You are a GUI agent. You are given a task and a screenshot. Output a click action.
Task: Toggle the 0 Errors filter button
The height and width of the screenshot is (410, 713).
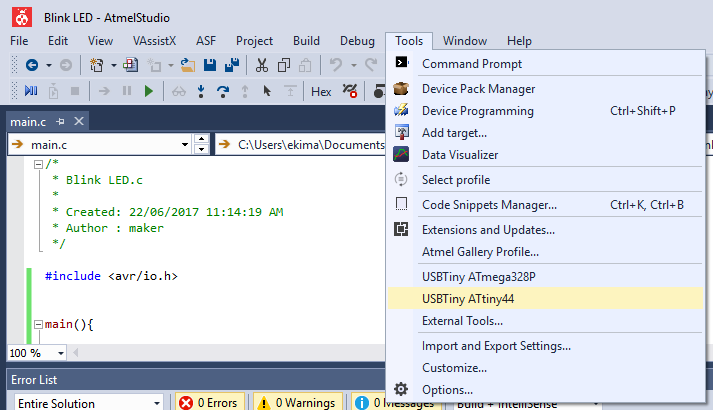click(209, 402)
